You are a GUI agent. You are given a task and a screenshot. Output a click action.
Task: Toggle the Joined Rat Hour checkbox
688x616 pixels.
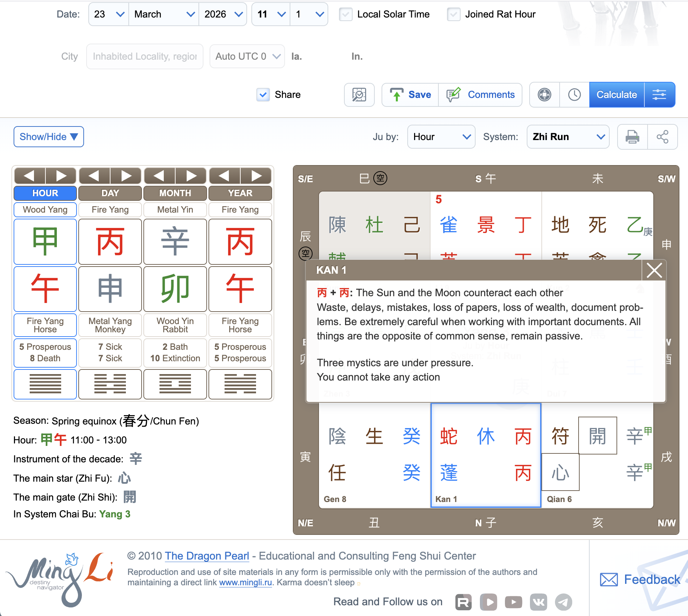click(x=453, y=14)
